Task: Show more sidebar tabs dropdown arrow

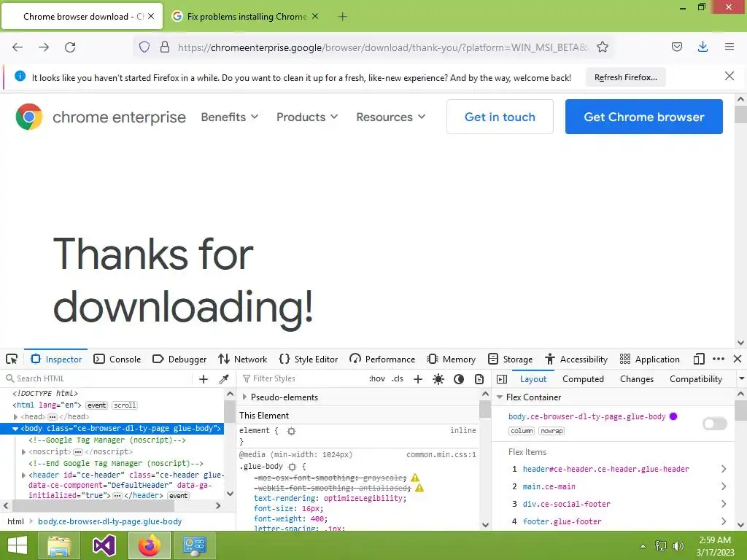Action: pyautogui.click(x=741, y=379)
